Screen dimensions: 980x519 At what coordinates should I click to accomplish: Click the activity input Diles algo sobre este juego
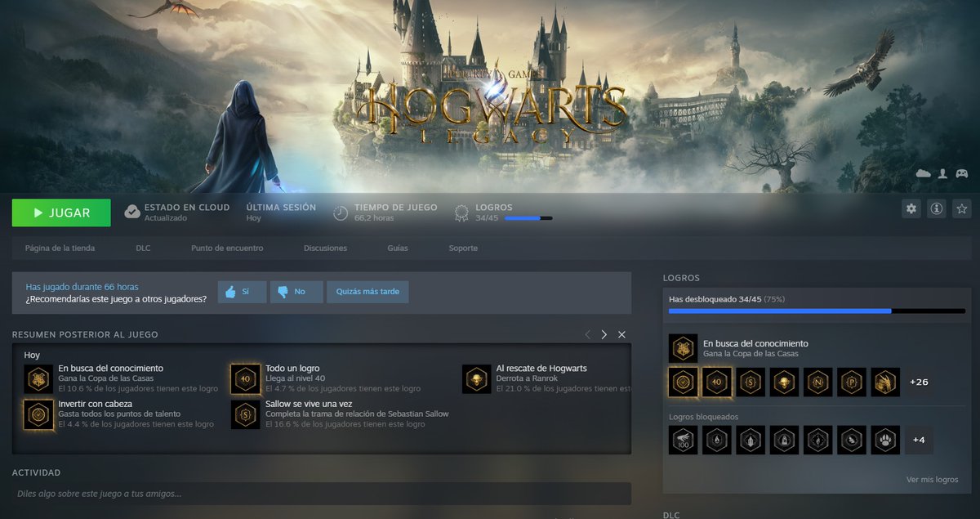(x=321, y=494)
